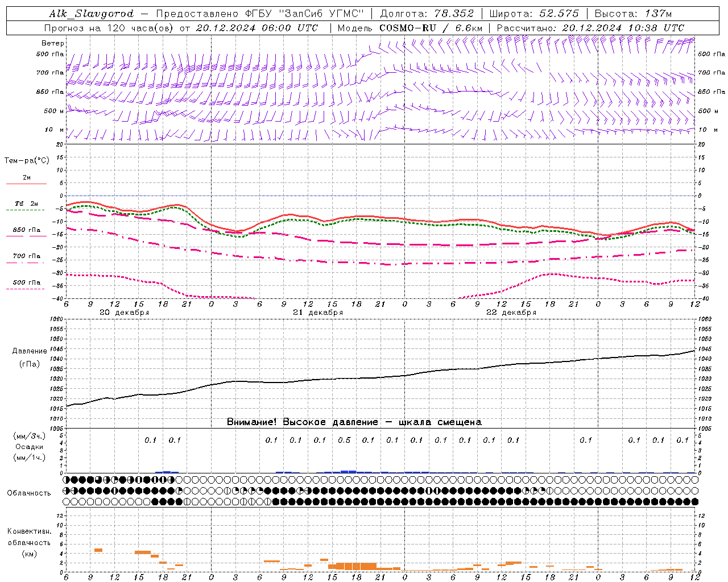Screen dimensions: 728x582
Task: Click the 22 декабря date label
Action: (x=511, y=313)
